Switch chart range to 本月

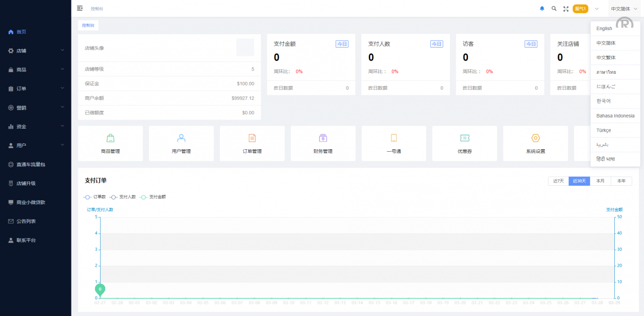(600, 181)
